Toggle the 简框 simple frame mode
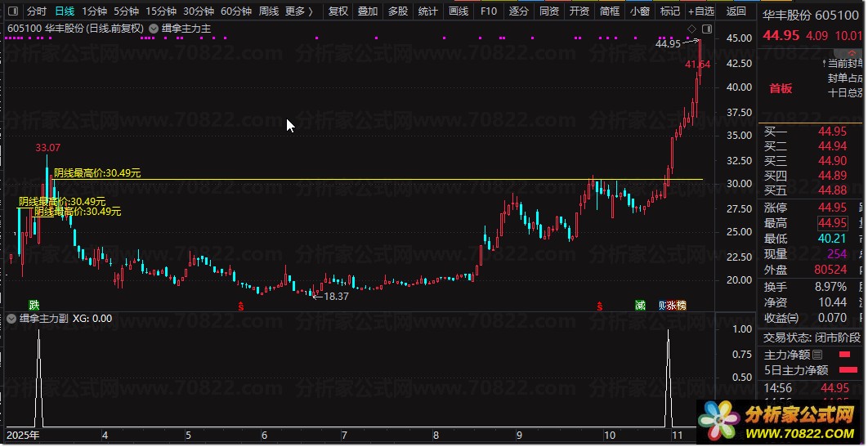The height and width of the screenshot is (447, 868). click(x=610, y=11)
